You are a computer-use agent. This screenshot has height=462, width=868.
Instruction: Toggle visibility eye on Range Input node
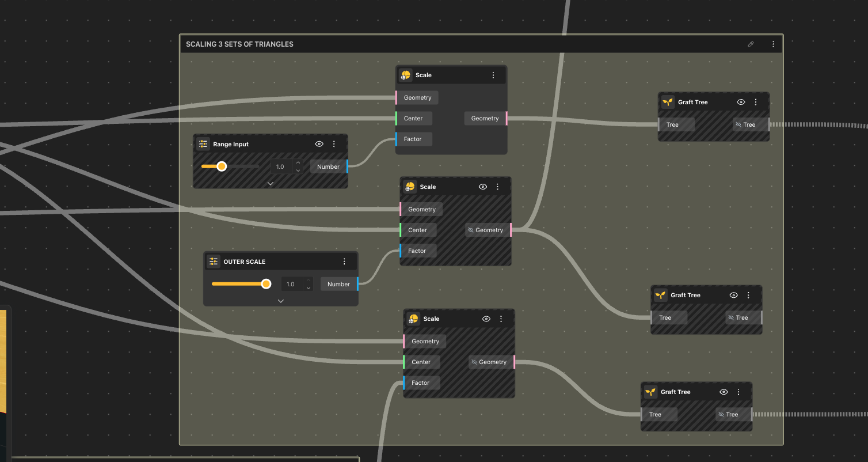[x=319, y=144]
